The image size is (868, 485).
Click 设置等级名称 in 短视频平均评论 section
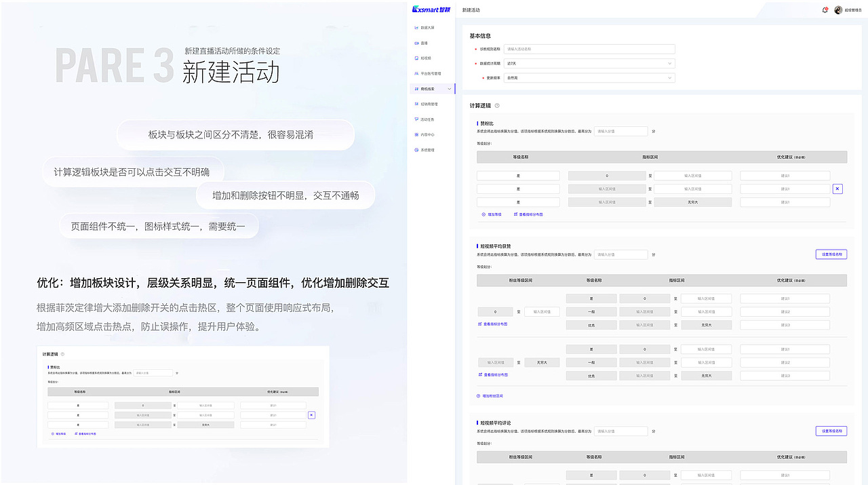tap(831, 431)
